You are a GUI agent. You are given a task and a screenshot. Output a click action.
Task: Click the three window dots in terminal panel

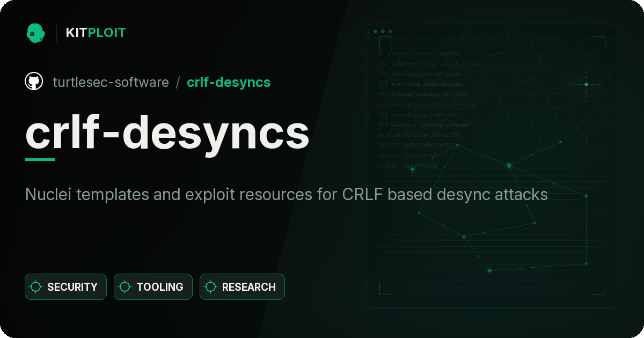coord(383,32)
